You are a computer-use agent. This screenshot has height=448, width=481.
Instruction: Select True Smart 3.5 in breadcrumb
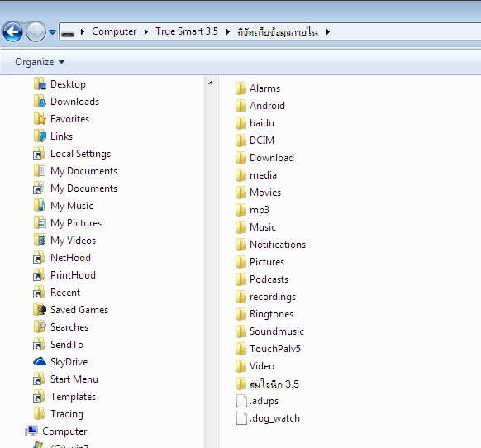tap(187, 31)
